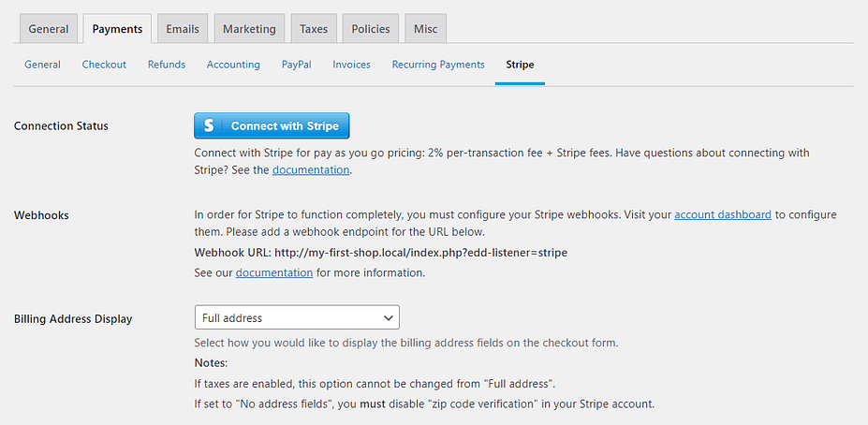The image size is (868, 425).
Task: Go to the Checkout sub-section
Action: pos(104,65)
